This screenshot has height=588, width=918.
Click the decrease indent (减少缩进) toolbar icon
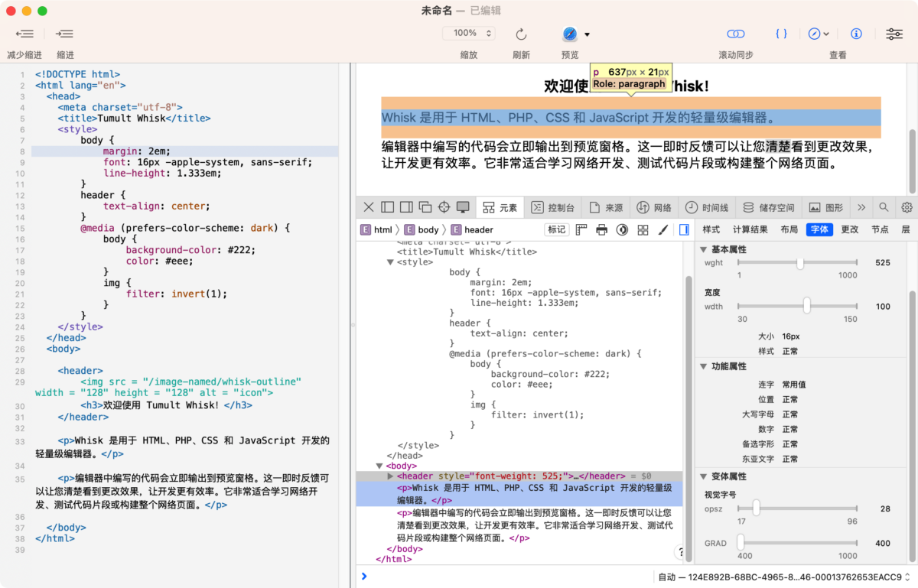click(24, 34)
